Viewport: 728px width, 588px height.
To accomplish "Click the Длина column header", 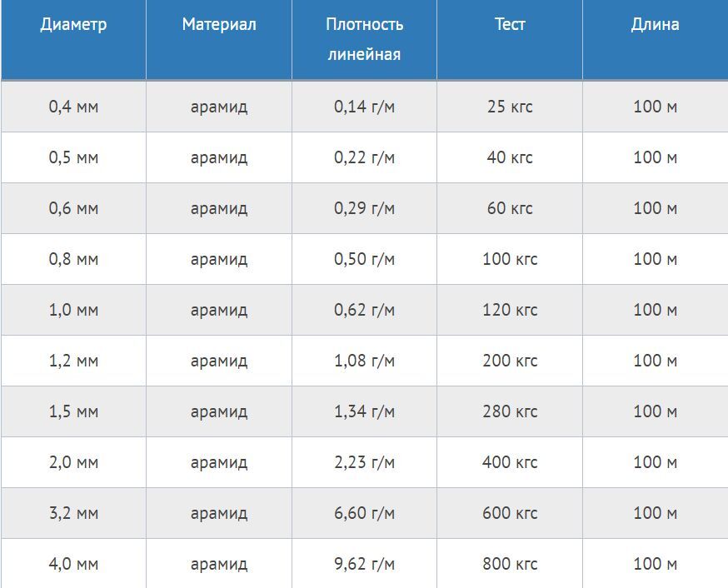I will click(x=655, y=39).
